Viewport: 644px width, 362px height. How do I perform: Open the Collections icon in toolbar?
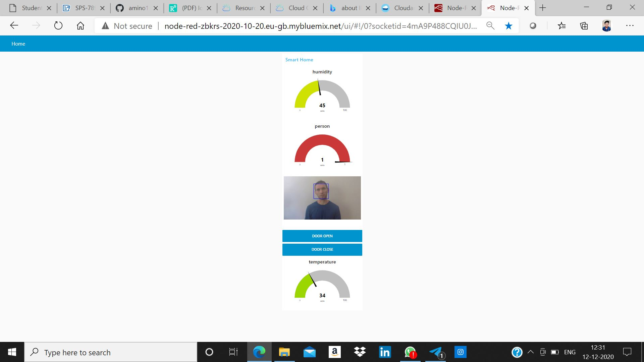584,26
